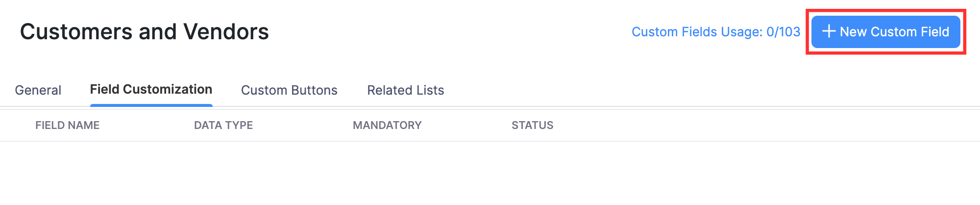This screenshot has height=205, width=980.
Task: Click the MANDATORY column header
Action: click(x=387, y=126)
